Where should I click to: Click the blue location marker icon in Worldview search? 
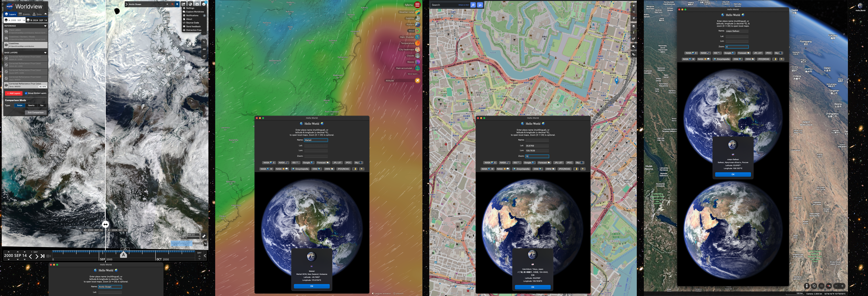tap(177, 4)
